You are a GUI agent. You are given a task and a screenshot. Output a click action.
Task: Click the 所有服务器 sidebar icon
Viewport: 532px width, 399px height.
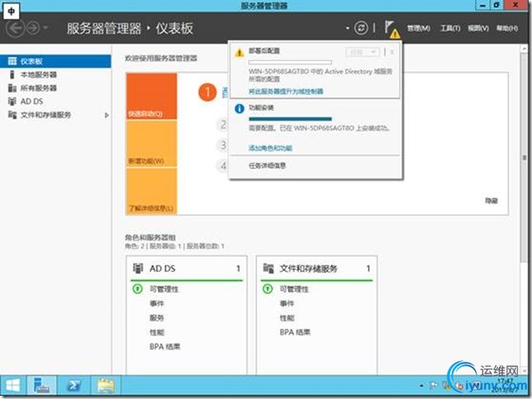[x=12, y=88]
